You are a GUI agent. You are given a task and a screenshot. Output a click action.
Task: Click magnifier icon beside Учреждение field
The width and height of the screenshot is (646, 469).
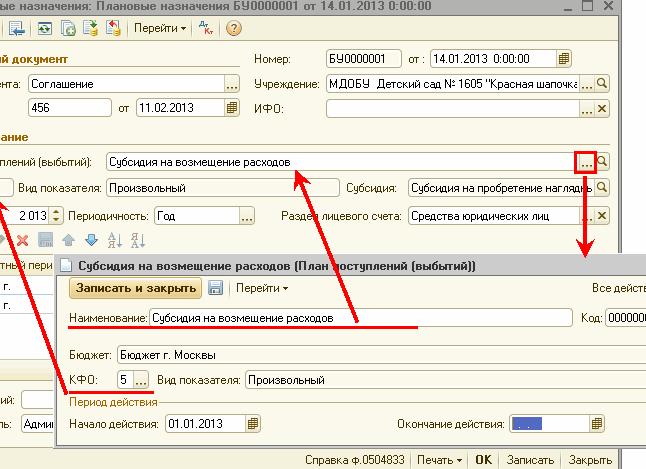pos(602,83)
